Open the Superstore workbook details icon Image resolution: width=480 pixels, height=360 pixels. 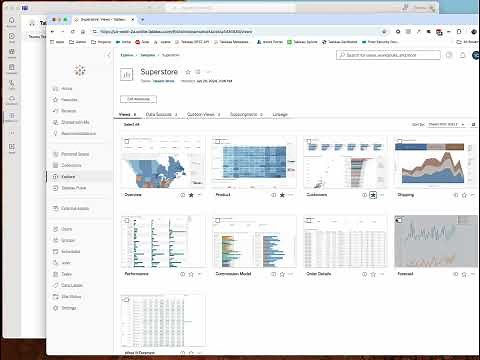(198, 72)
